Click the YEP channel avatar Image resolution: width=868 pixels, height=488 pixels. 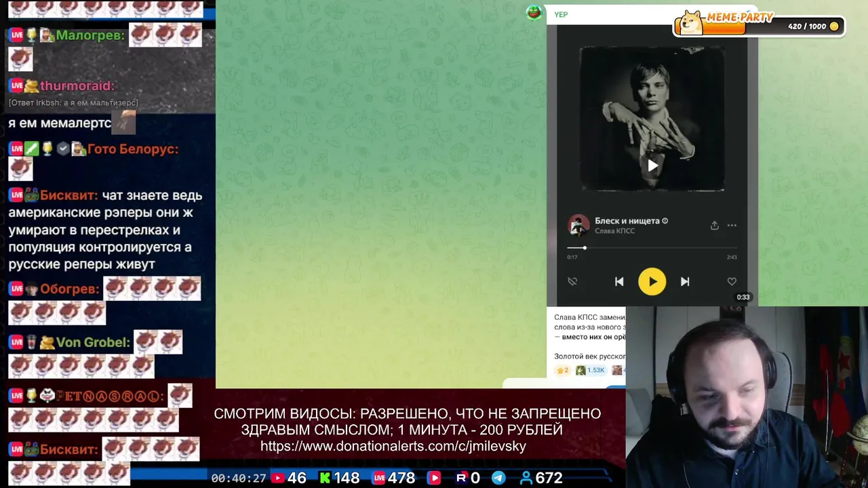pyautogui.click(x=534, y=12)
